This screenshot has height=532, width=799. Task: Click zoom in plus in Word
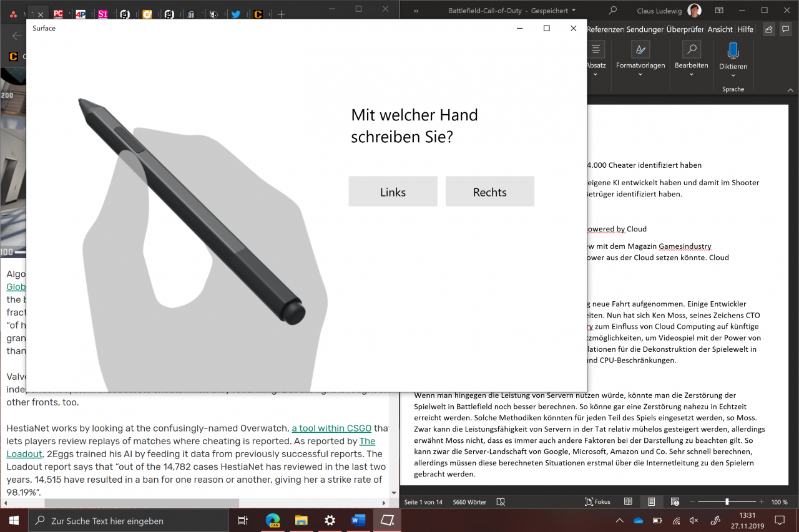pyautogui.click(x=762, y=502)
